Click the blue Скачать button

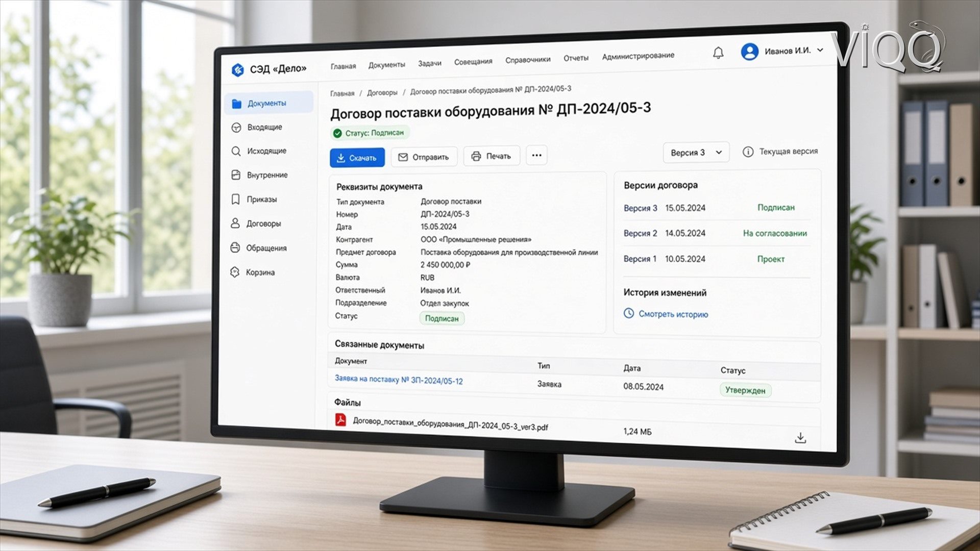point(357,158)
